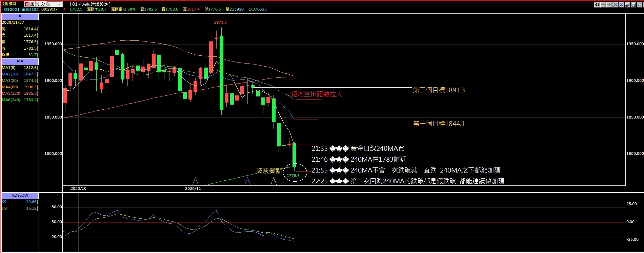Select the KDSLOW indicator header

(x=20, y=196)
